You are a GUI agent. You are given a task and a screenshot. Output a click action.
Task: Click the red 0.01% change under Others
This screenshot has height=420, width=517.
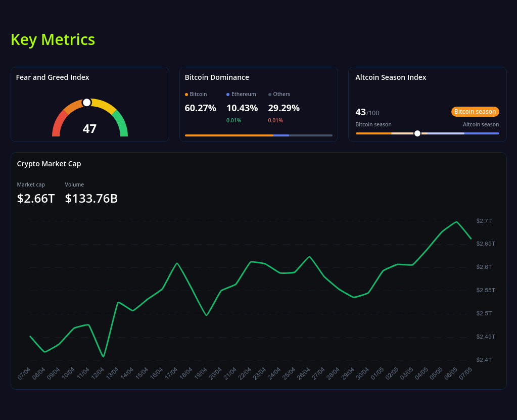[x=275, y=120]
